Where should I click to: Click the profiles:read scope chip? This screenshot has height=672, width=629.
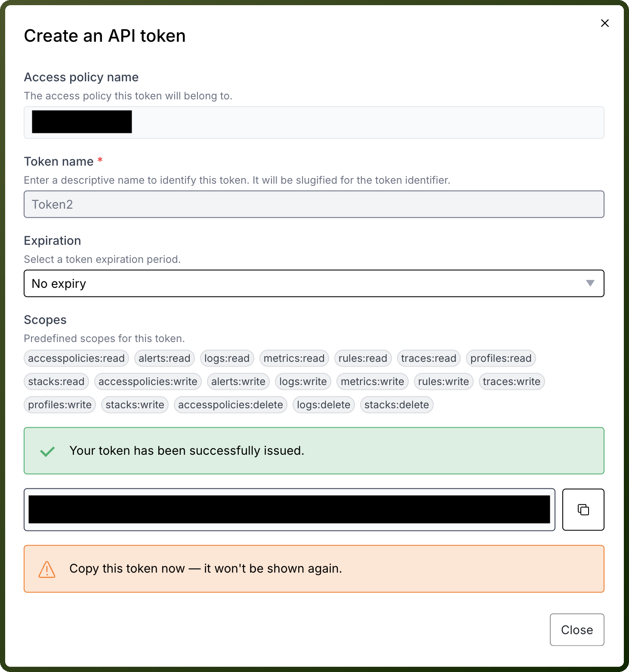pyautogui.click(x=501, y=358)
